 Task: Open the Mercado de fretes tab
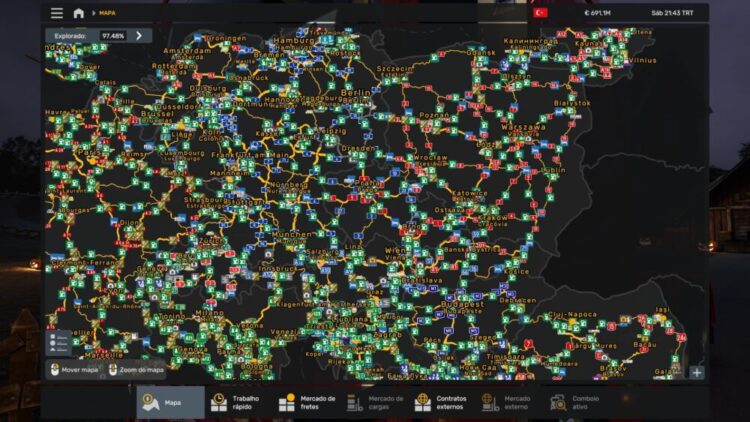(x=308, y=402)
